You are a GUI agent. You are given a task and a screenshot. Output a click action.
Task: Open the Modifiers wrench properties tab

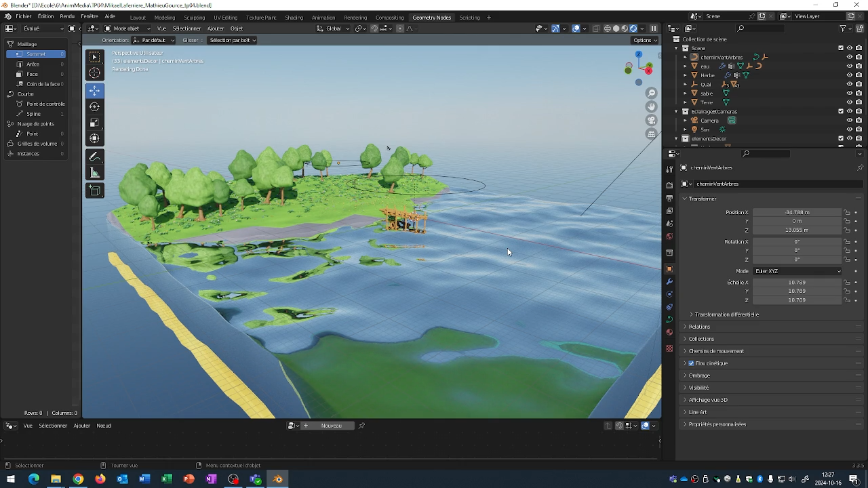669,281
